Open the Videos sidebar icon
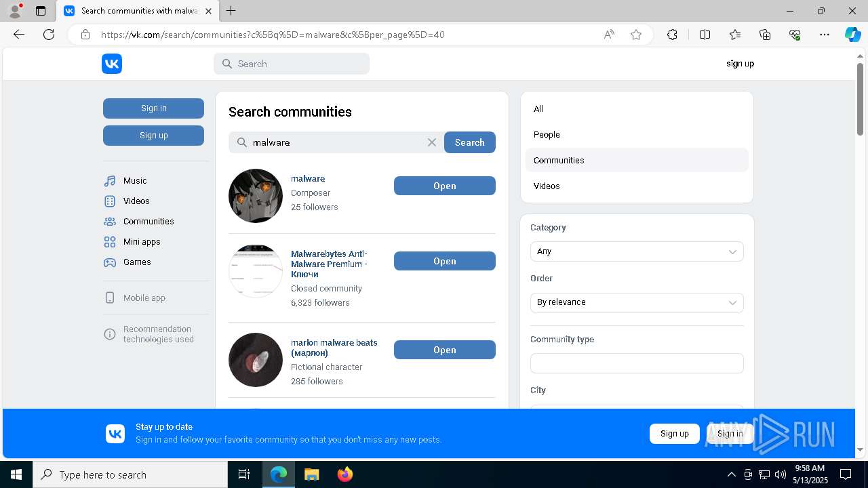 [x=110, y=201]
